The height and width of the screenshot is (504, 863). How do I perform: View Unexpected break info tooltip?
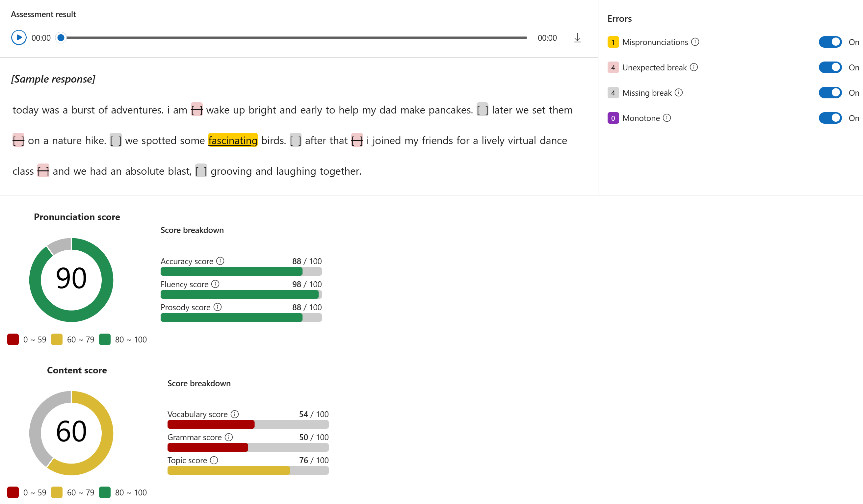694,67
